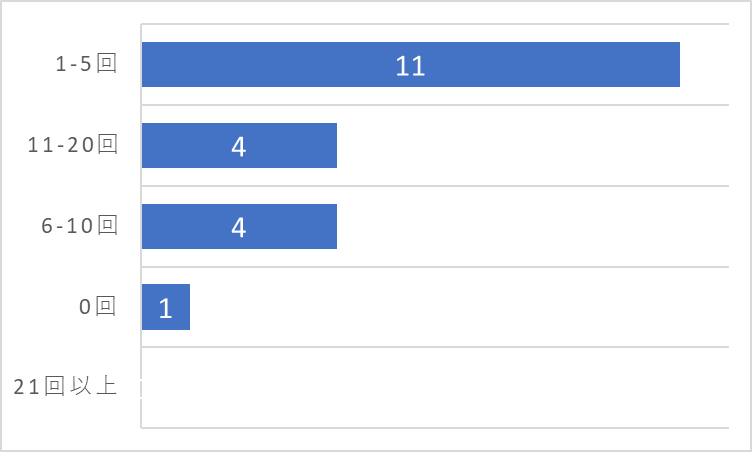The image size is (752, 452).
Task: Click the 11-20回 bar
Action: pyautogui.click(x=239, y=145)
